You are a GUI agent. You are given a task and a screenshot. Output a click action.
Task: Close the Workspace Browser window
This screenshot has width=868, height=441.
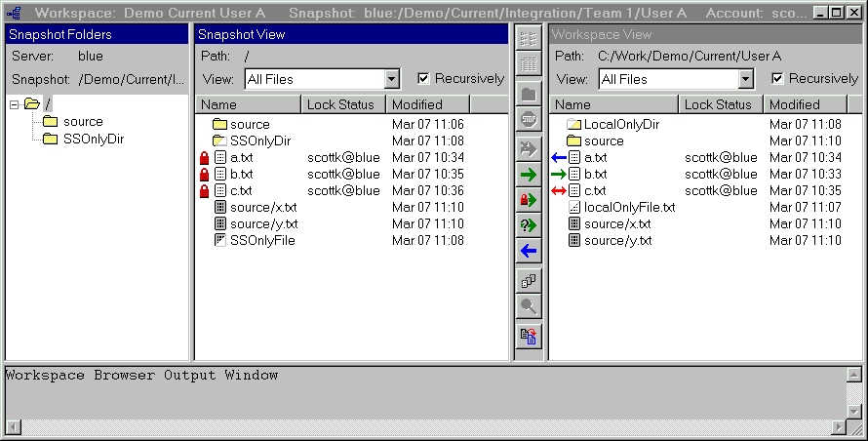854,12
